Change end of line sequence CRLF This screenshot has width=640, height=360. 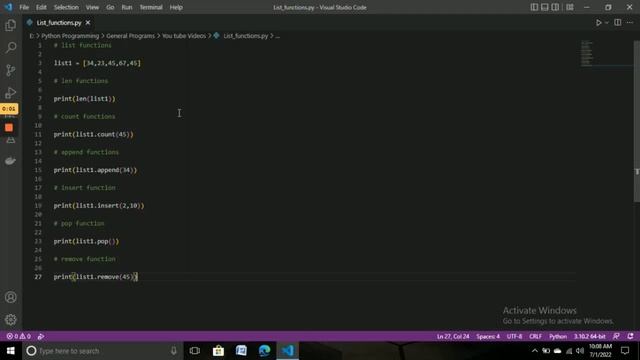pyautogui.click(x=536, y=336)
